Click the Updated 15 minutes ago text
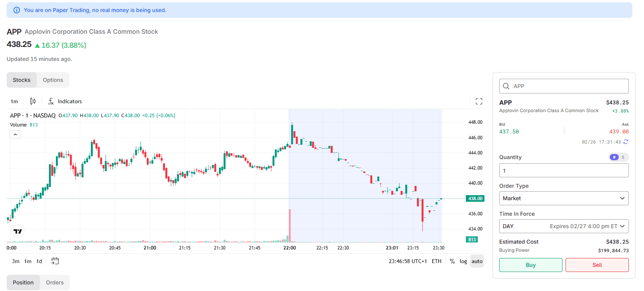This screenshot has height=291, width=644. (39, 59)
